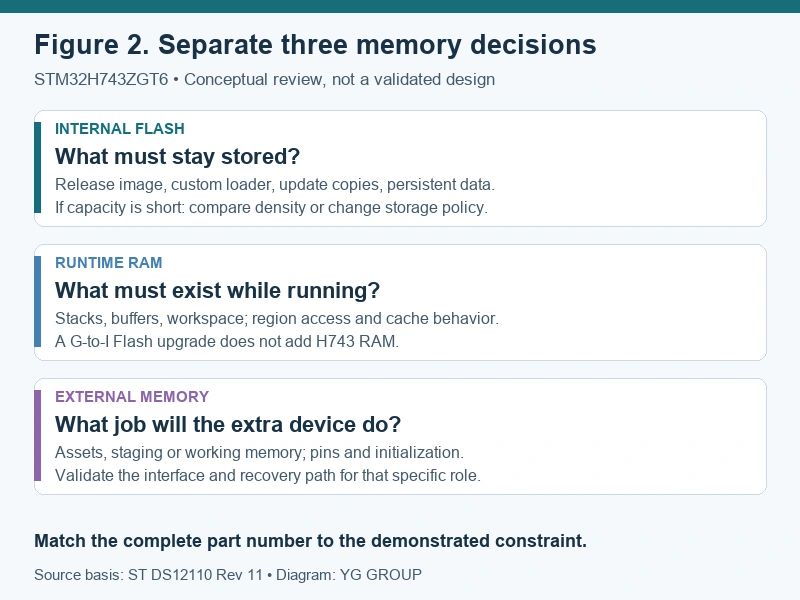Viewport: 800px width, 600px height.
Task: Click the dark teal top banner strip
Action: pos(400,6)
